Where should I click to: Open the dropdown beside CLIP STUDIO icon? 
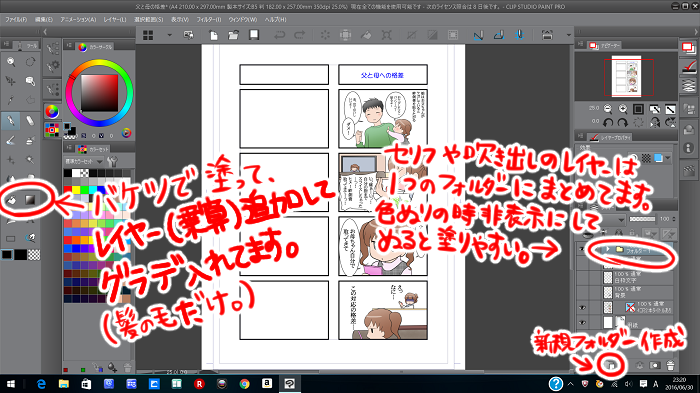[170, 35]
